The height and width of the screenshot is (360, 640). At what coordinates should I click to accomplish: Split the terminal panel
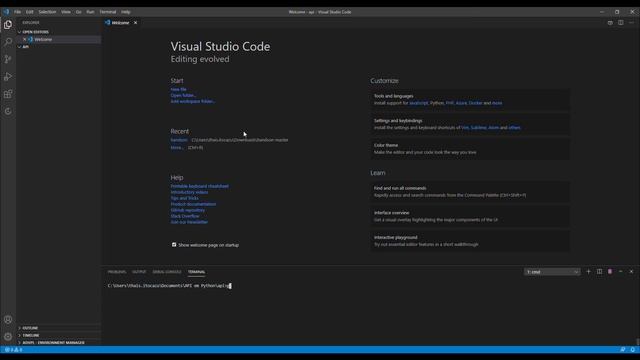click(x=599, y=272)
